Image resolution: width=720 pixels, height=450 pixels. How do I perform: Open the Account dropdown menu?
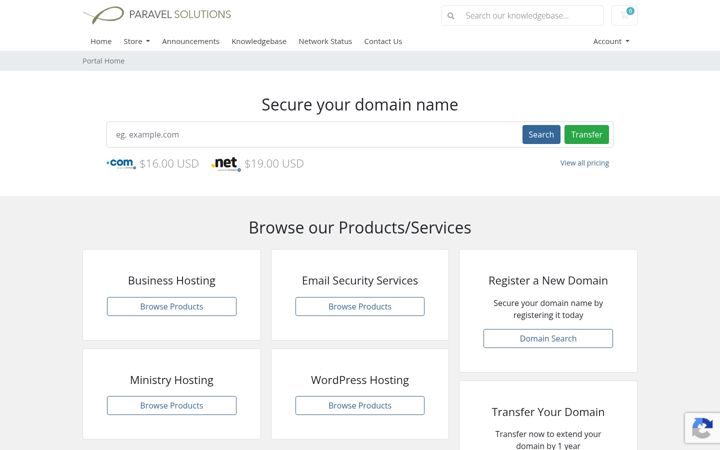pos(611,41)
